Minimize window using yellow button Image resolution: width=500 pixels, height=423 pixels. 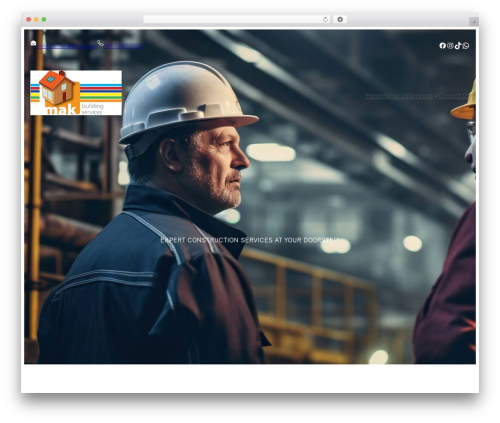[36, 19]
